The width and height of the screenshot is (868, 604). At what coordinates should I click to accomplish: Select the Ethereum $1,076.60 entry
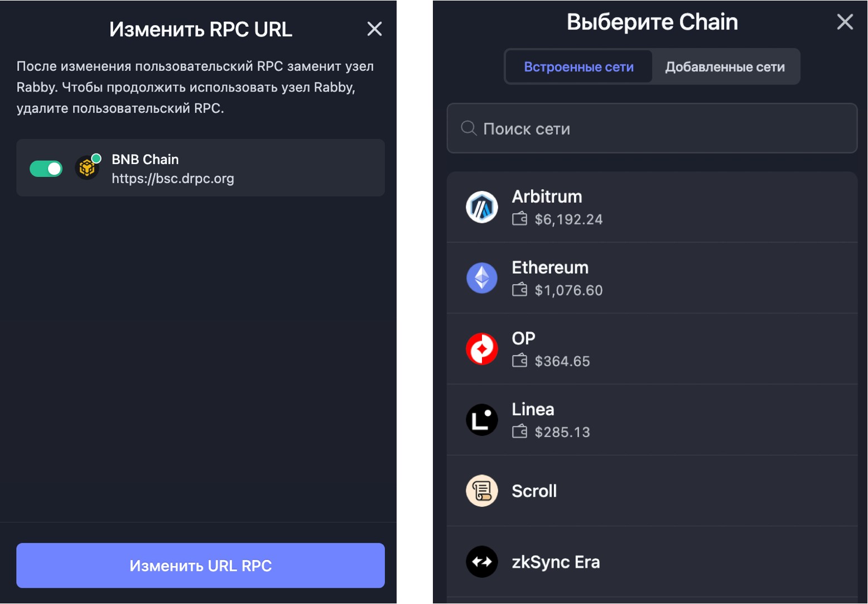tap(652, 278)
